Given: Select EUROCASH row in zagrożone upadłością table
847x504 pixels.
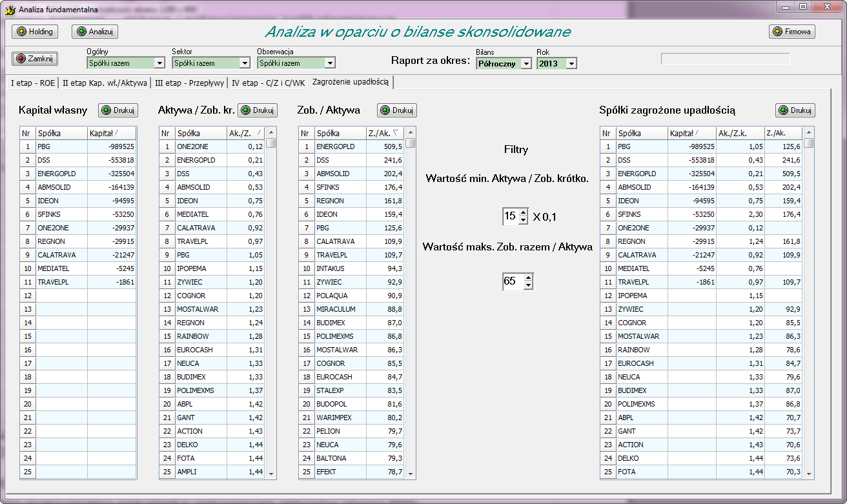Looking at the screenshot, I should click(x=702, y=363).
